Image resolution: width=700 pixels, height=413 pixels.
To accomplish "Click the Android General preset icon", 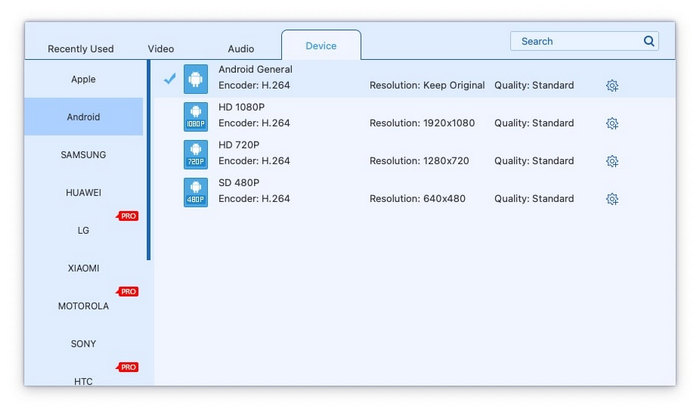I will 196,78.
